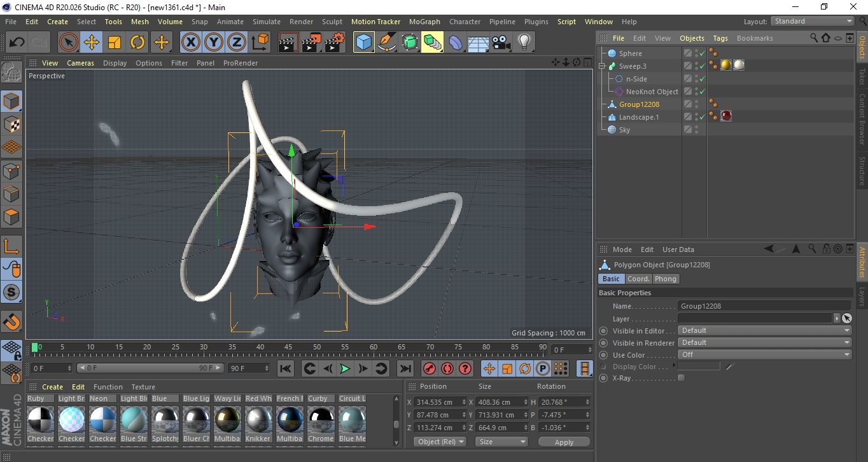Select the Scale tool
868x462 pixels.
115,43
